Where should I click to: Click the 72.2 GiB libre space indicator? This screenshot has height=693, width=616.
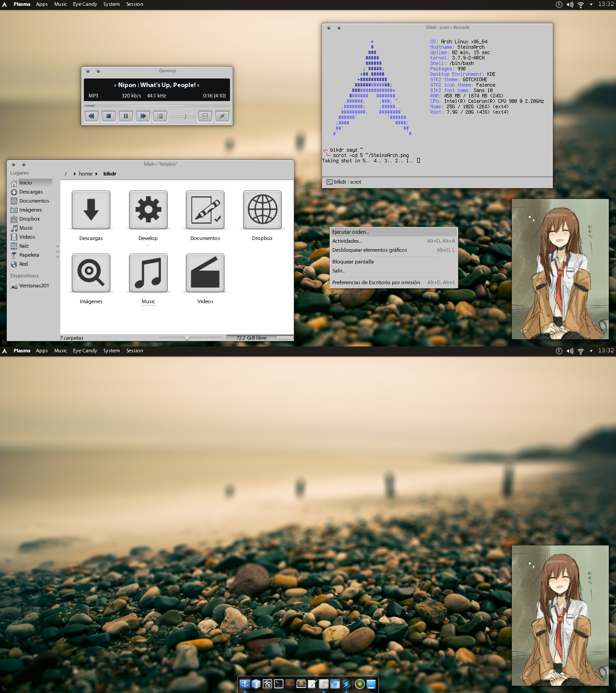260,337
